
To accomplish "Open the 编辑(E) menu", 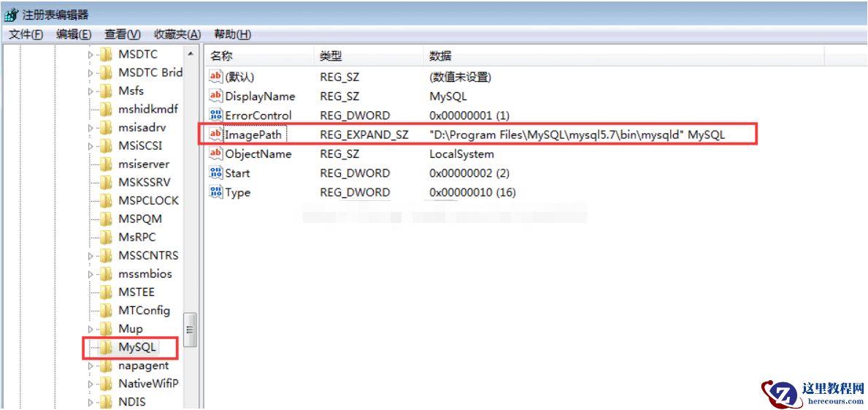I will pyautogui.click(x=74, y=34).
